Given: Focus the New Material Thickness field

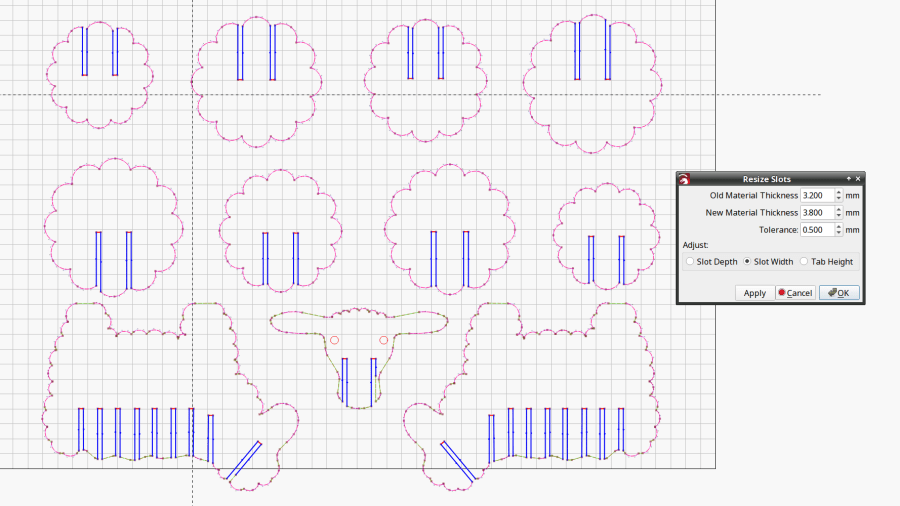Looking at the screenshot, I should [x=817, y=213].
